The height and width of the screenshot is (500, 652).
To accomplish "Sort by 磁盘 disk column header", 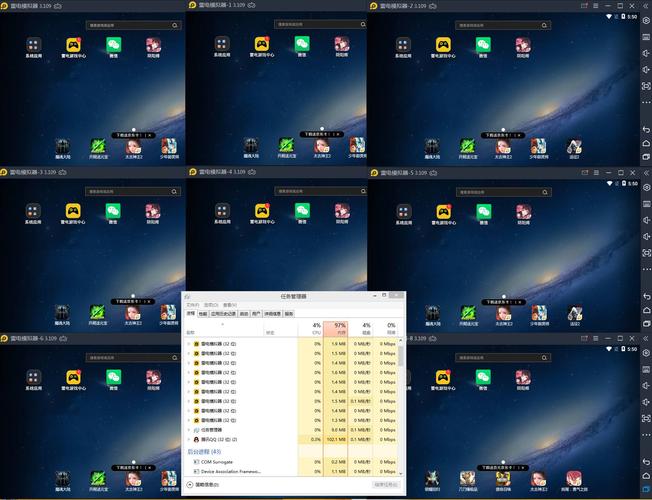I will pos(360,329).
